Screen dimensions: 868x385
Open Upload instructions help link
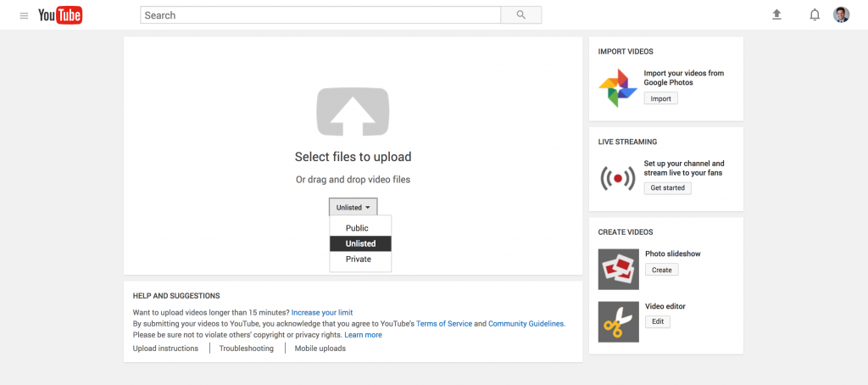pyautogui.click(x=165, y=349)
